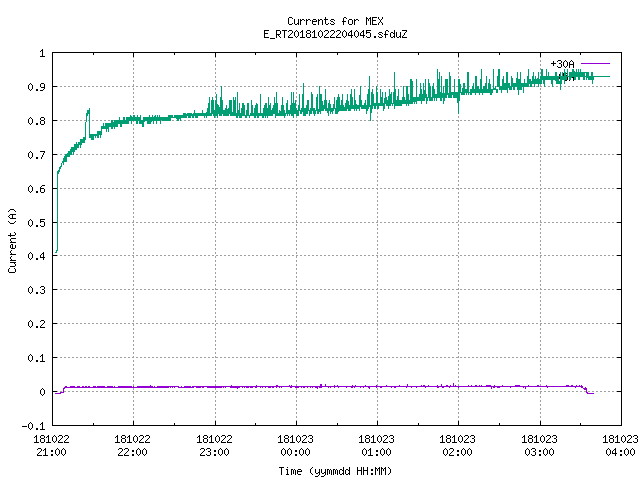Screen dimensions: 640x480
Task: Click the chart title 'Currents for MEX'
Action: click(x=335, y=21)
